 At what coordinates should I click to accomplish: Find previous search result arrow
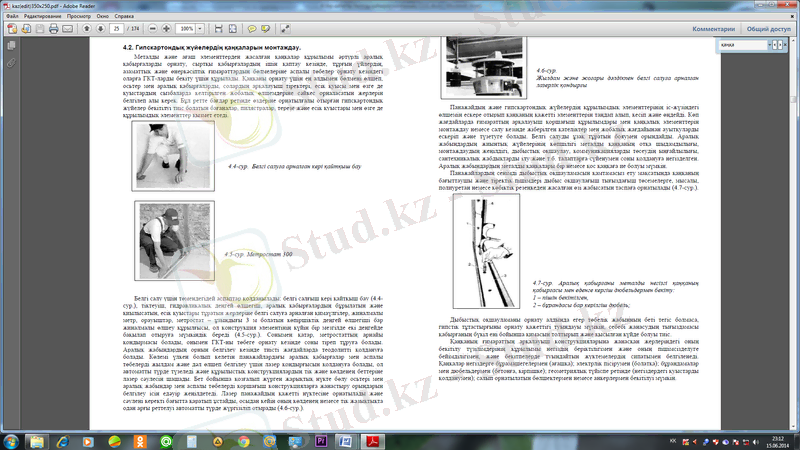(x=774, y=45)
